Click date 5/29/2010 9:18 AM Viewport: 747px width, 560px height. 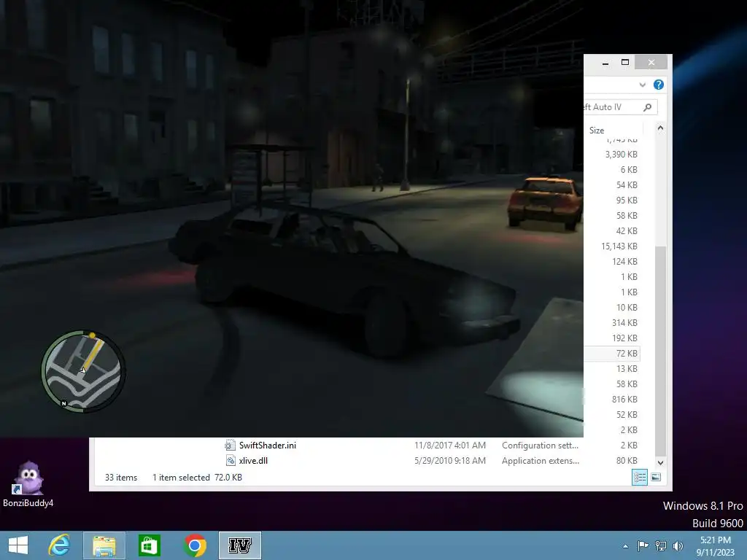click(449, 461)
